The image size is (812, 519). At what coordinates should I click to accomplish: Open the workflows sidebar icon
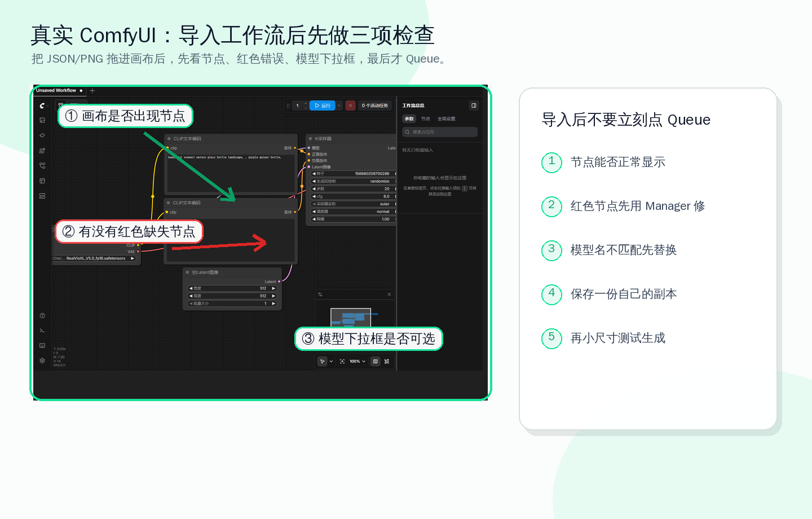coord(42,166)
